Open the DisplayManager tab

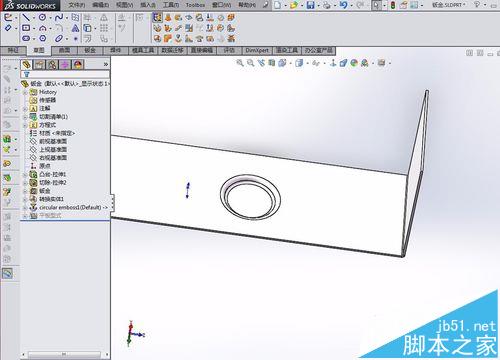[78, 64]
